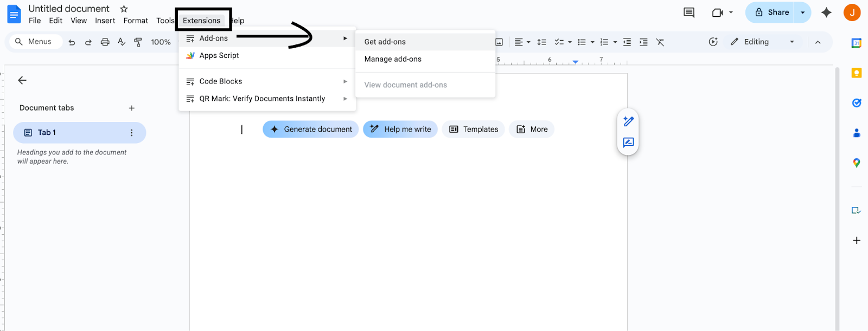Click the Templates chip button

(473, 129)
